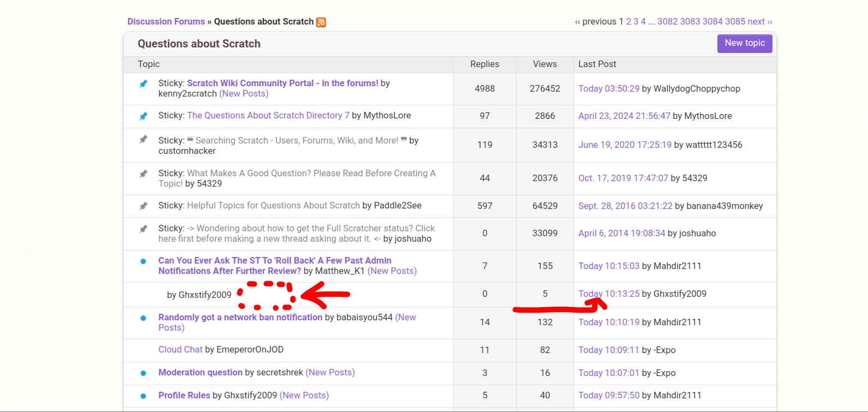
Task: Open last post Today 10:13:25 by Ghxstify2009
Action: pos(608,294)
